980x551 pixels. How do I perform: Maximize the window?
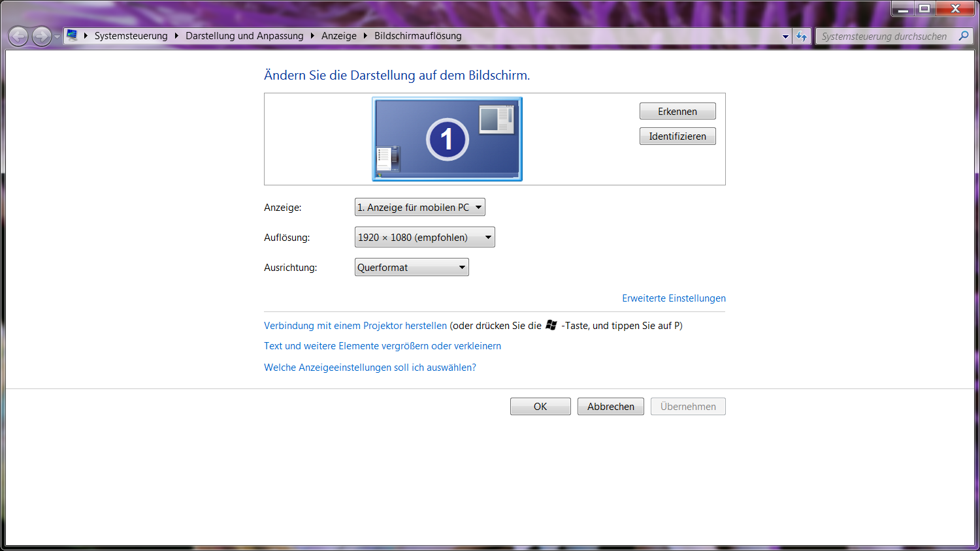pyautogui.click(x=924, y=8)
